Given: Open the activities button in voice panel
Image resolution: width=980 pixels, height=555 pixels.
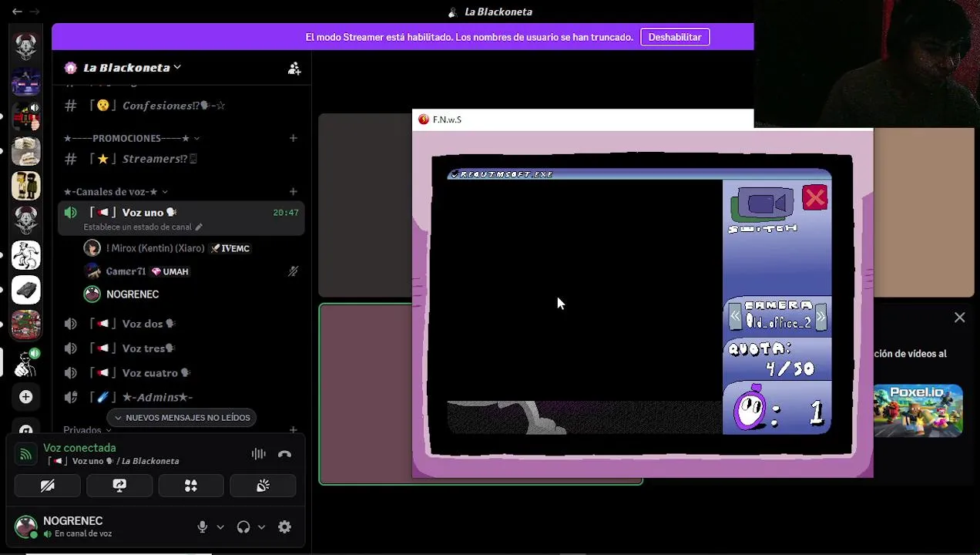Looking at the screenshot, I should [x=191, y=486].
